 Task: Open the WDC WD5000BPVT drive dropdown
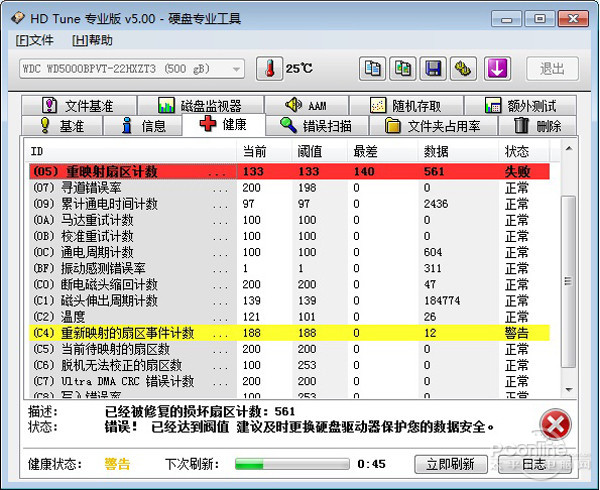coord(131,69)
